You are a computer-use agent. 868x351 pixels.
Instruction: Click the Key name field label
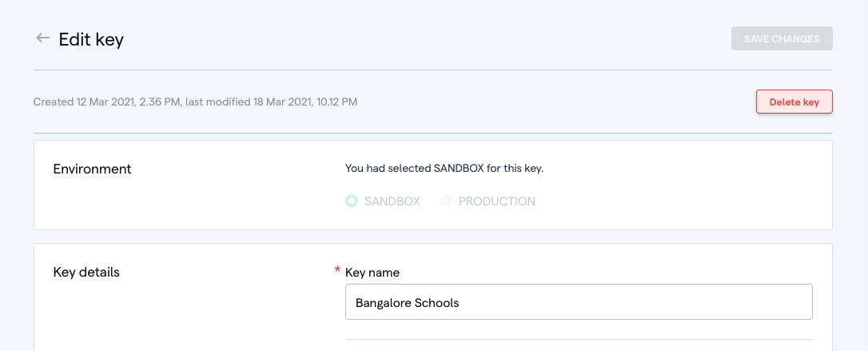pos(372,273)
